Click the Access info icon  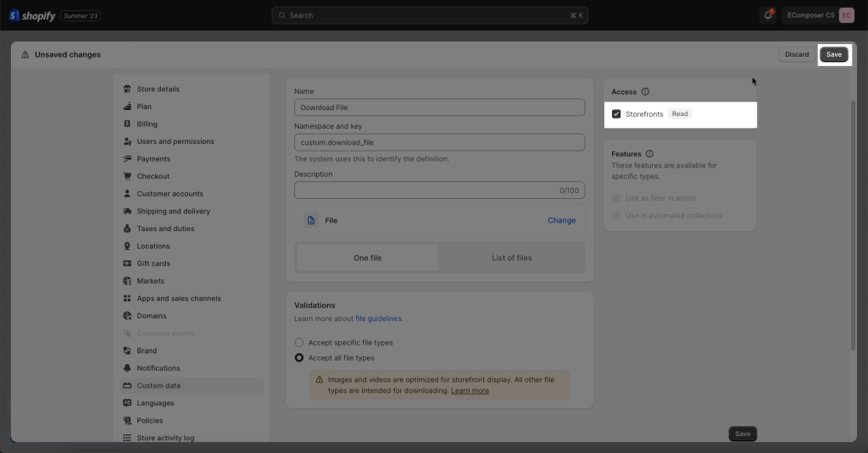click(x=645, y=91)
